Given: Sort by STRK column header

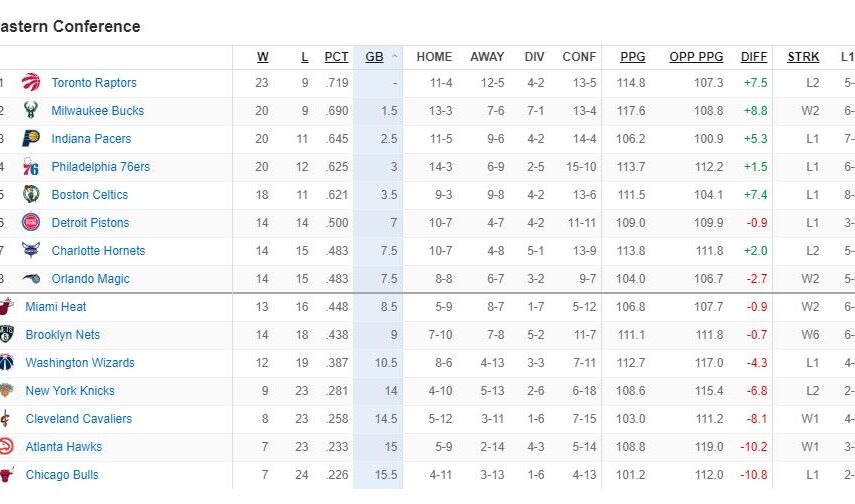Looking at the screenshot, I should pos(803,57).
